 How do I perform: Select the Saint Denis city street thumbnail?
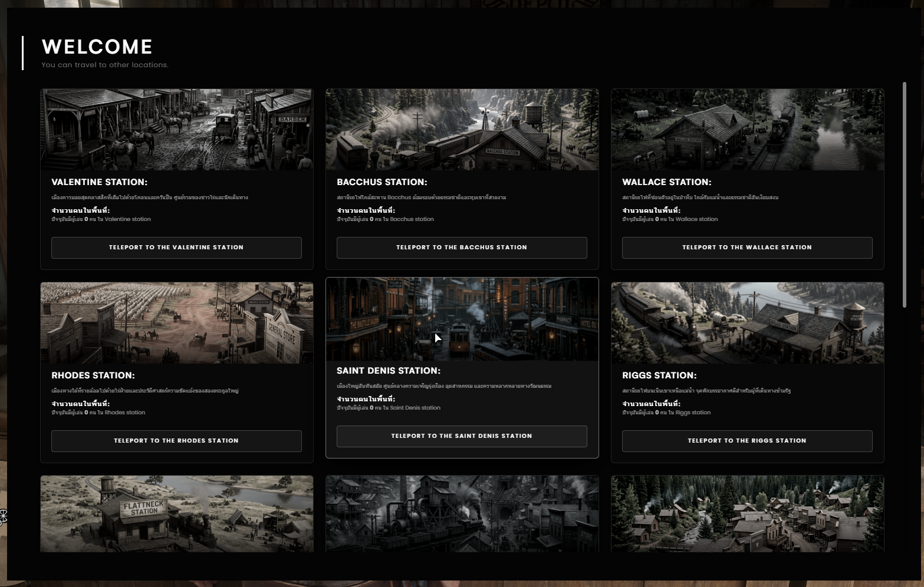pos(462,319)
